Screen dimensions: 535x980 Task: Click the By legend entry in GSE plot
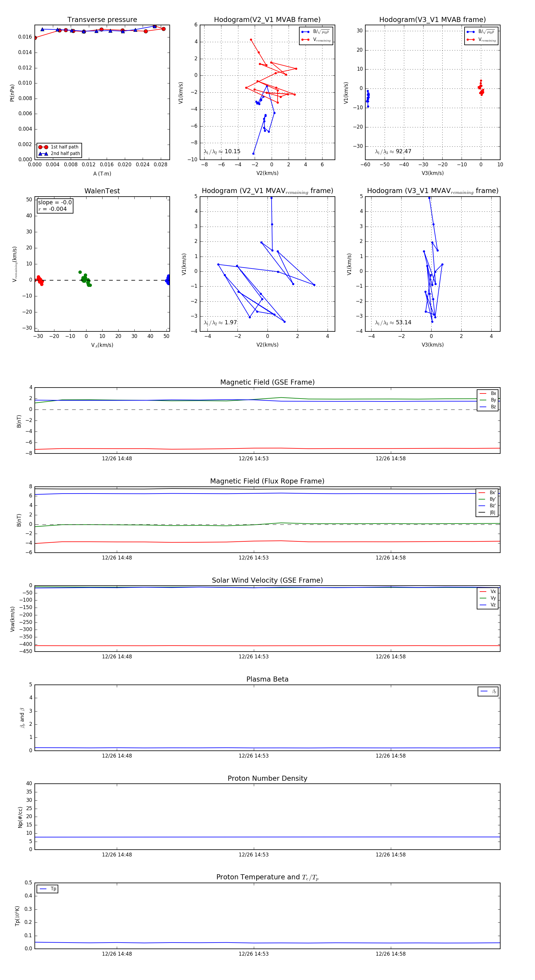pyautogui.click(x=488, y=400)
